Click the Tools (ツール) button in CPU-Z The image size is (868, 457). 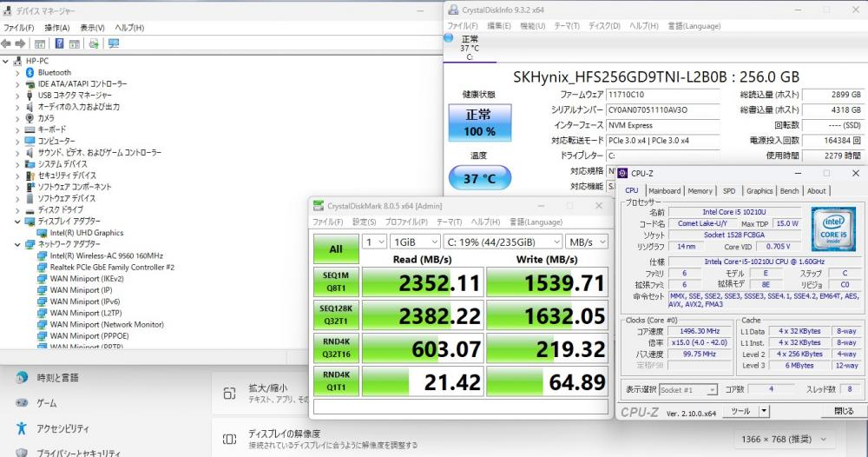coord(740,411)
